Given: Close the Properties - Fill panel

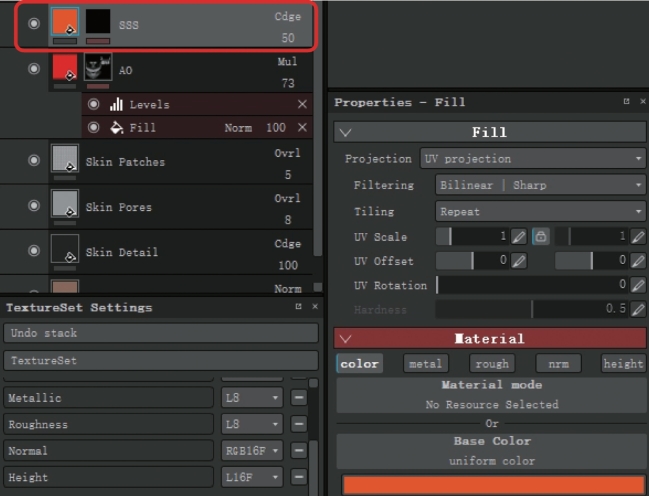Looking at the screenshot, I should coord(643,101).
